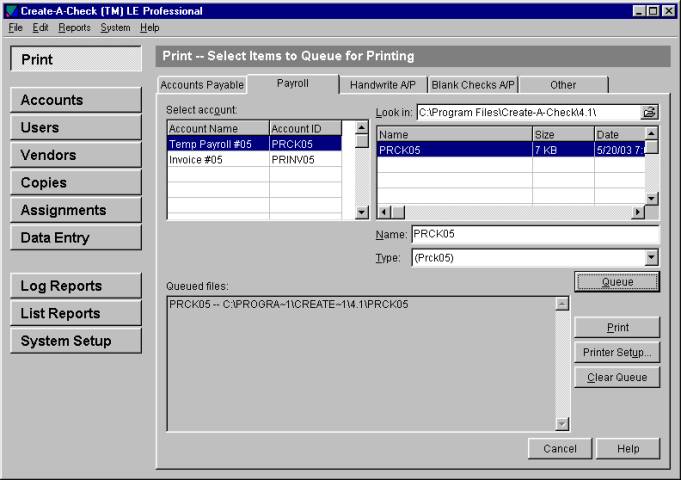Click the PRCK05 account ID cell
The image size is (681, 480).
click(305, 144)
